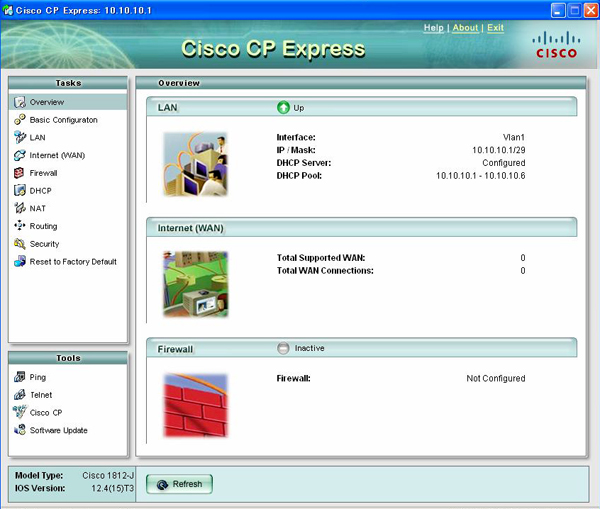Launch the Telnet tool label

click(x=41, y=395)
